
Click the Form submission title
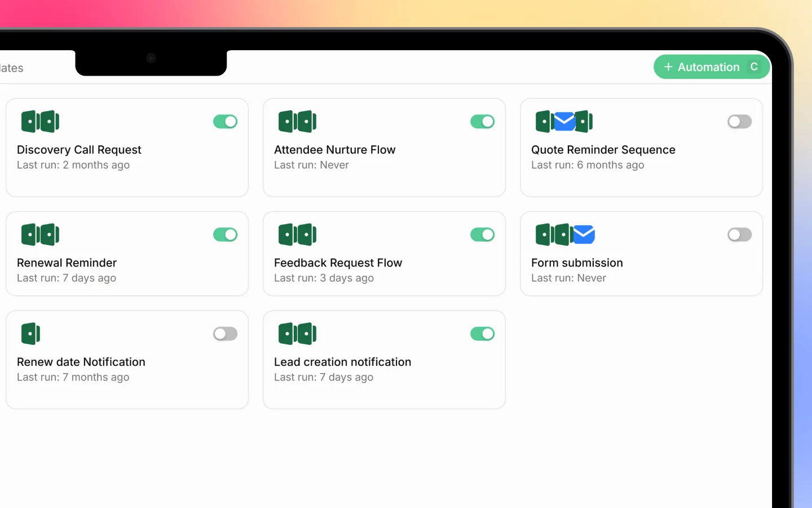coord(577,262)
